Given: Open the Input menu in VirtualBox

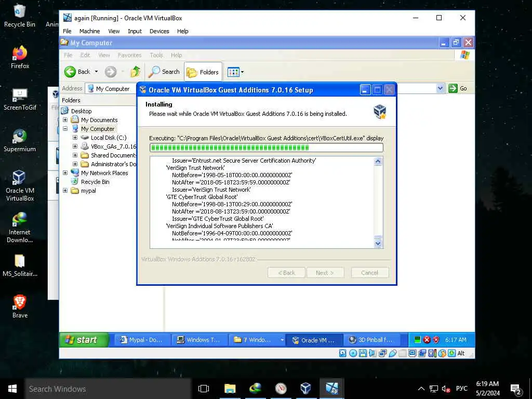Looking at the screenshot, I should (135, 31).
